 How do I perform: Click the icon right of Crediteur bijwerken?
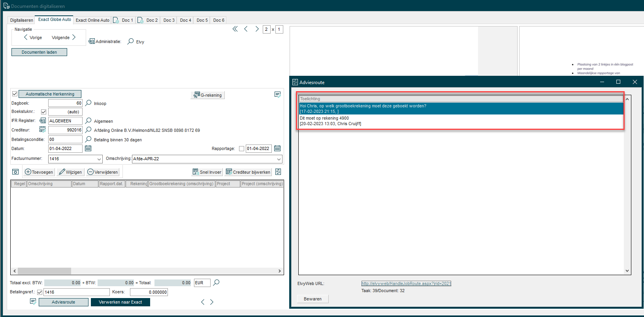(278, 172)
